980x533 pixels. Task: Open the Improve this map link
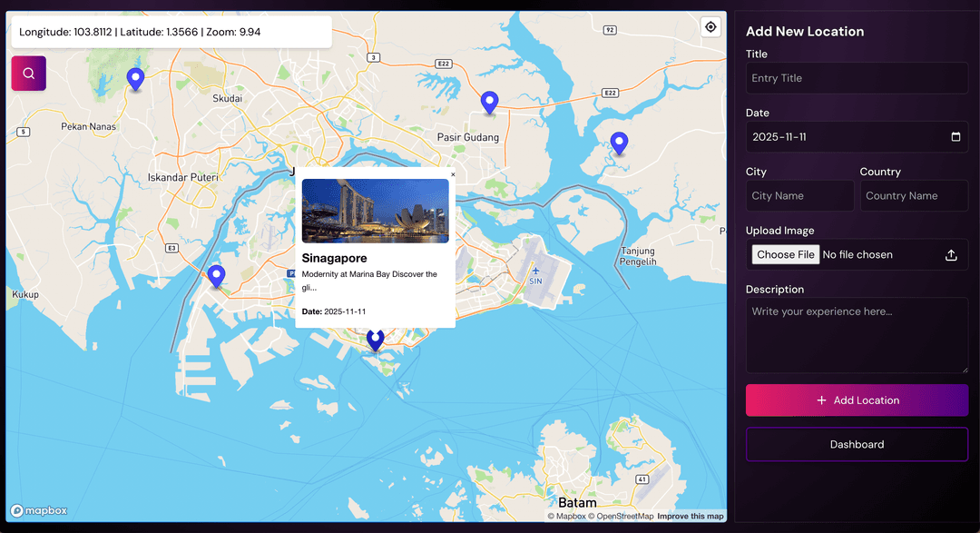point(691,517)
